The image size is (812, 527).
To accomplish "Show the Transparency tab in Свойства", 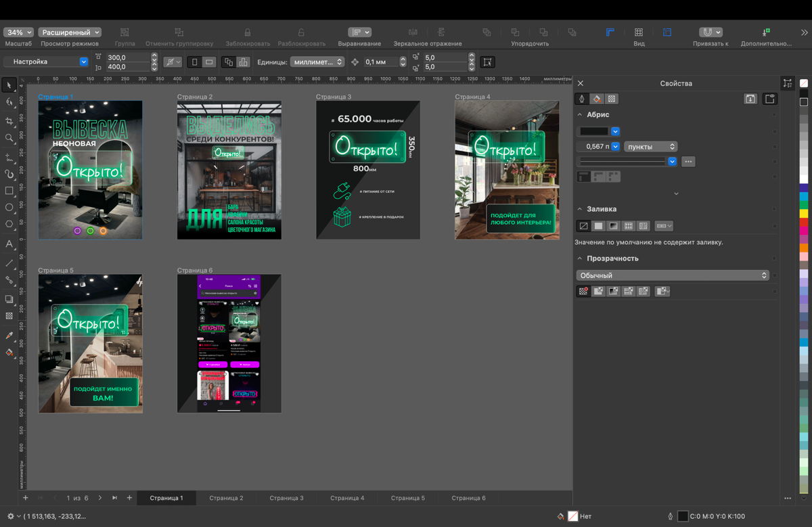I will 612,99.
